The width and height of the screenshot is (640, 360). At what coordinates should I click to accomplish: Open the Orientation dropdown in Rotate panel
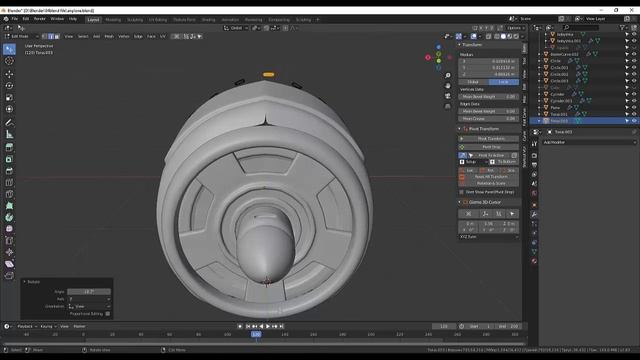click(x=89, y=306)
